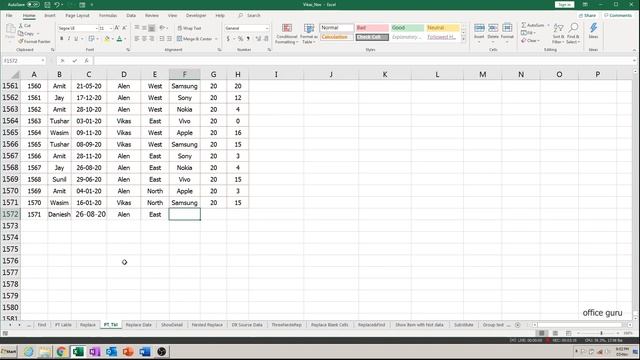Click the Orientation text-angle icon
The width and height of the screenshot is (640, 360).
click(x=162, y=28)
